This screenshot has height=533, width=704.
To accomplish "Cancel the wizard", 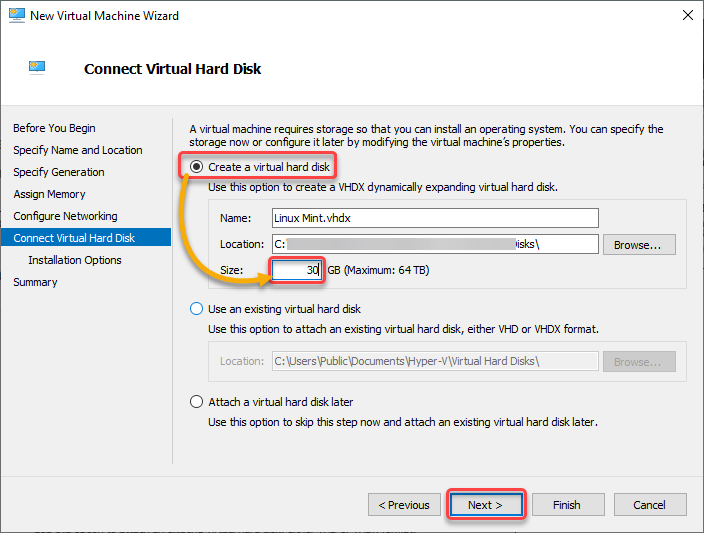I will [x=650, y=505].
